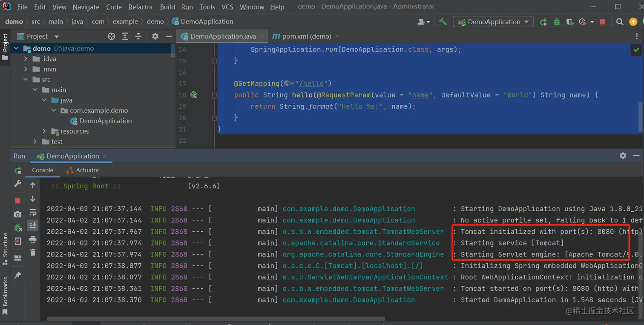Open the Bookmarks tool window
The image size is (644, 325).
tap(6, 296)
